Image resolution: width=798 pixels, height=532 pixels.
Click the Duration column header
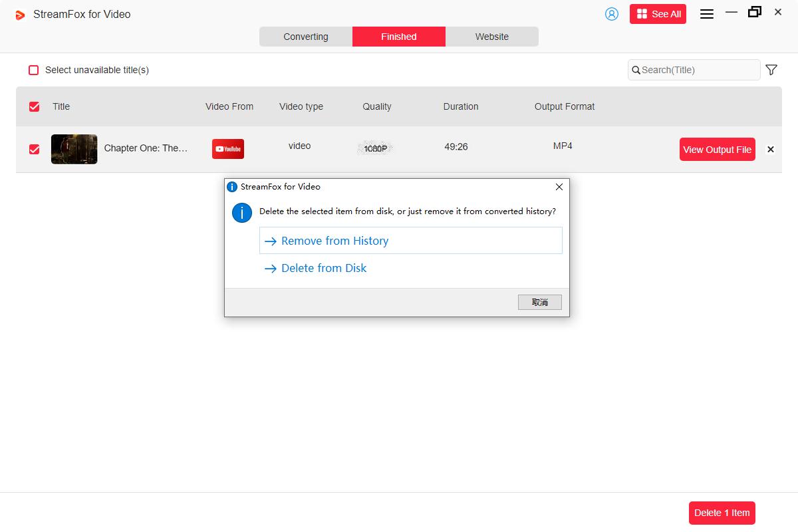461,106
